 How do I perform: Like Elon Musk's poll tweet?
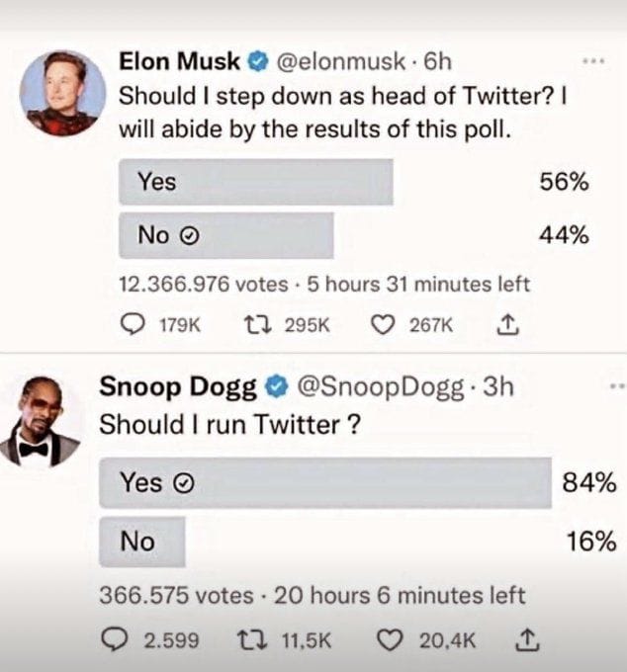pos(381,326)
